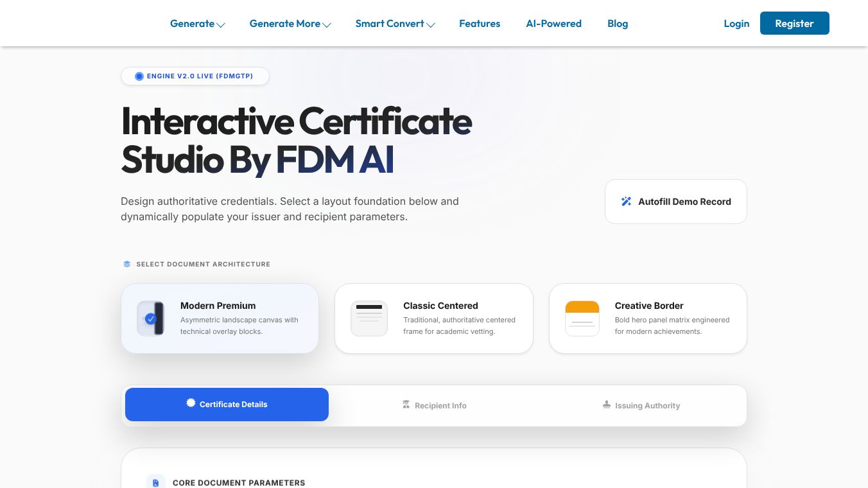Click the Select Document Architecture label
The image size is (868, 488).
tap(203, 264)
